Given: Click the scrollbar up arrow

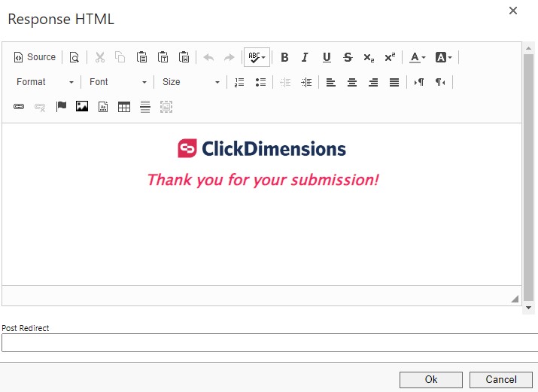Looking at the screenshot, I should [529, 48].
